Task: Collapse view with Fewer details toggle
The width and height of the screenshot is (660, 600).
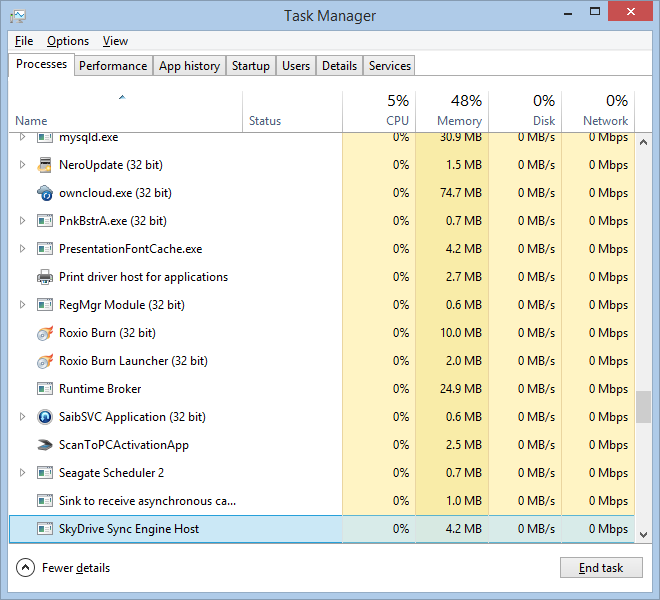Action: click(64, 568)
